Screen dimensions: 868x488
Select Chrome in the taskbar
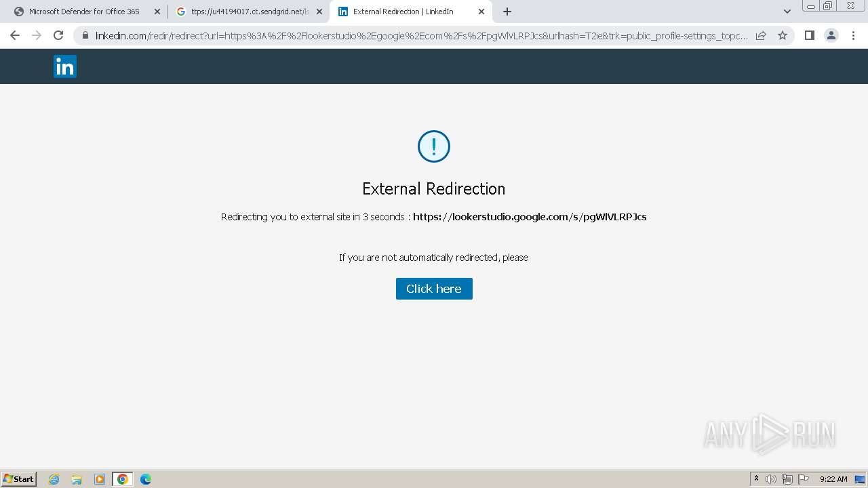(x=123, y=479)
